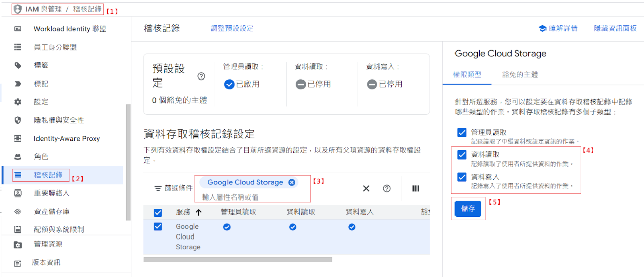Remove the Google Cloud Storage filter chip

coord(292,182)
